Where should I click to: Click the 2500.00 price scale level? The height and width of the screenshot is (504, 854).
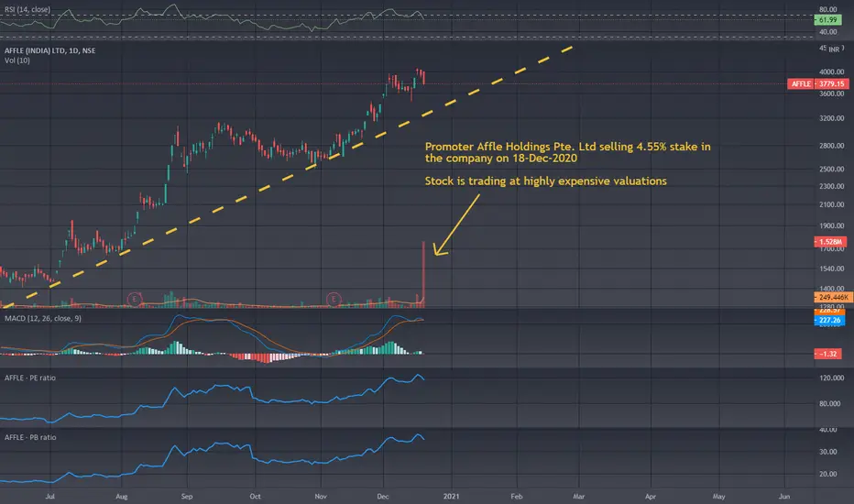coord(832,169)
